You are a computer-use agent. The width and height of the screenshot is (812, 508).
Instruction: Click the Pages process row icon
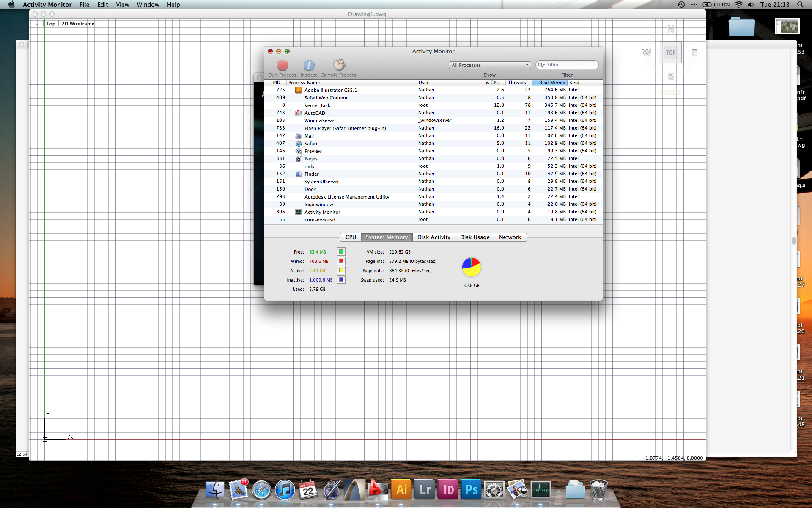pyautogui.click(x=299, y=159)
